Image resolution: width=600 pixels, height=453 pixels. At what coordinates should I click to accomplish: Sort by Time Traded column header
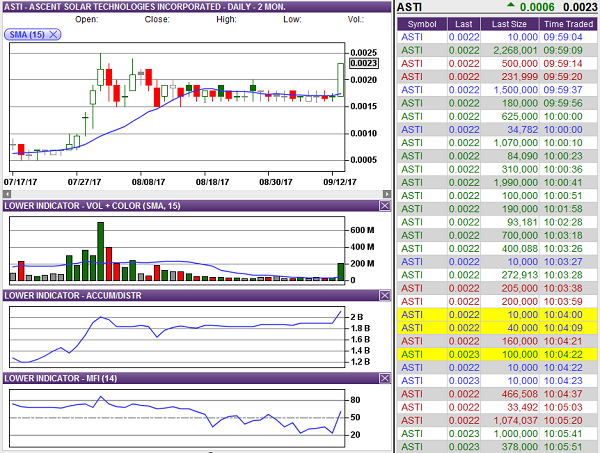pyautogui.click(x=568, y=24)
